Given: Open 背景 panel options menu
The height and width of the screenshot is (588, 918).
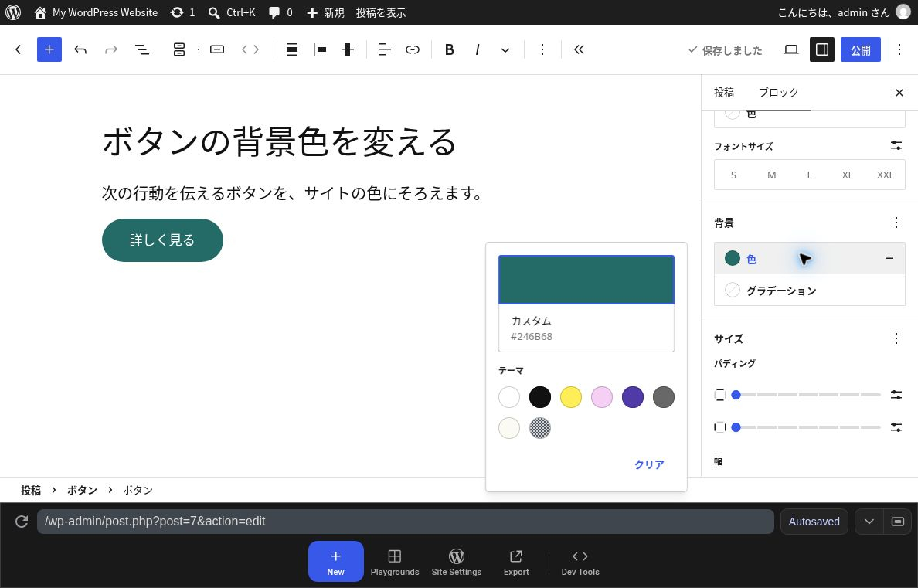Looking at the screenshot, I should [x=896, y=223].
